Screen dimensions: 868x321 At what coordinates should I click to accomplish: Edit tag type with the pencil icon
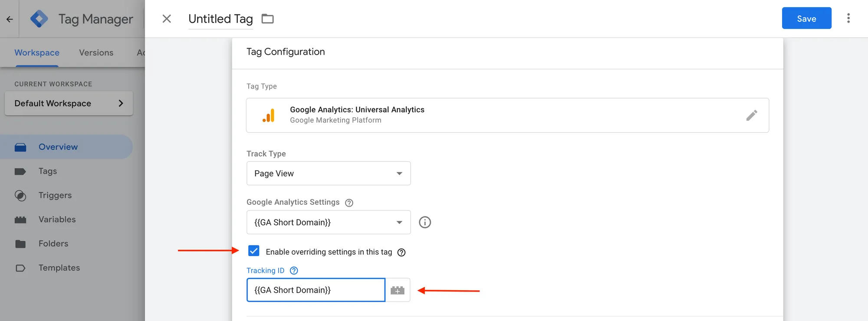pyautogui.click(x=752, y=115)
